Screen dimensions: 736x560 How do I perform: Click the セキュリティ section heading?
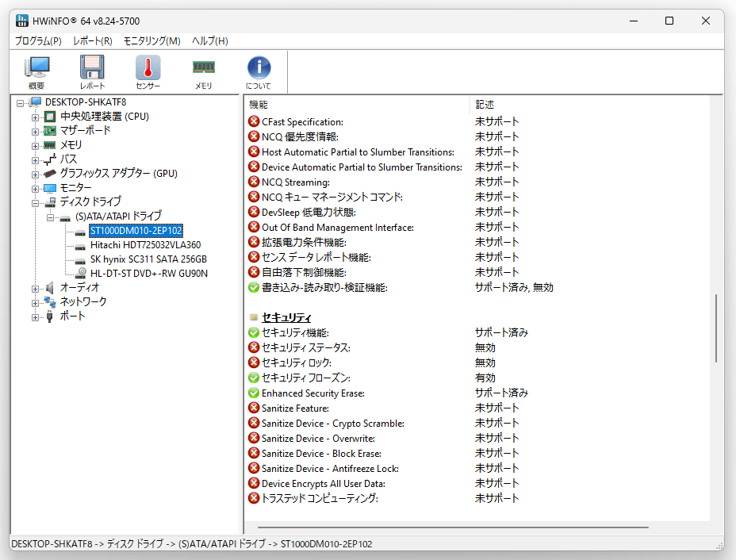[x=286, y=317]
